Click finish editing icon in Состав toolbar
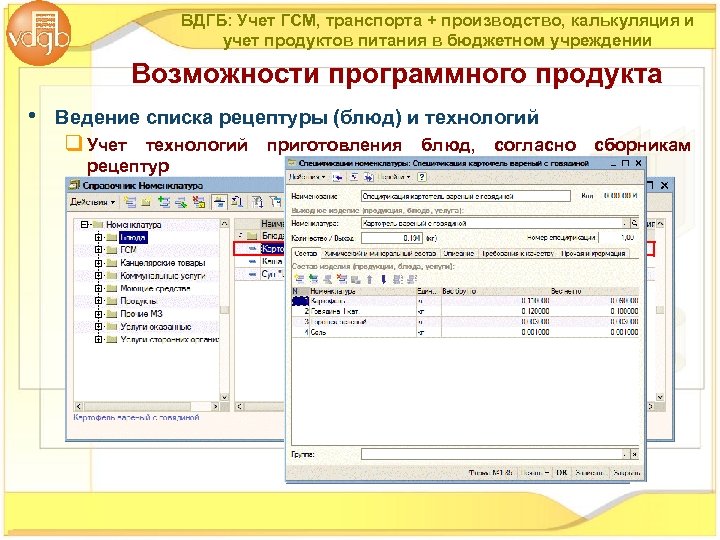The width and height of the screenshot is (720, 540). (355, 279)
